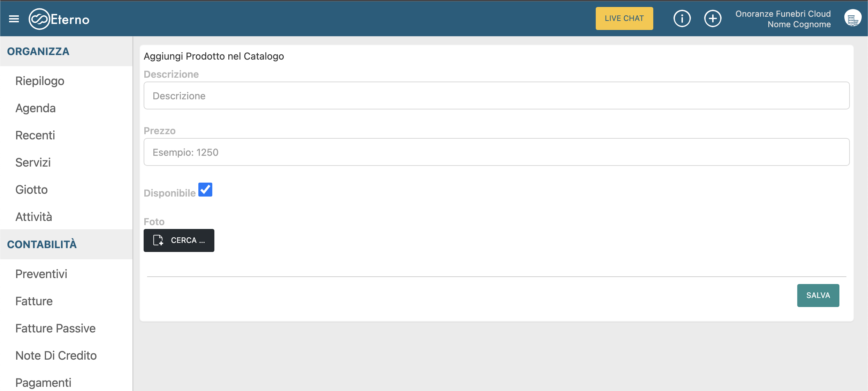868x391 pixels.
Task: Open Giotto section
Action: pos(31,190)
